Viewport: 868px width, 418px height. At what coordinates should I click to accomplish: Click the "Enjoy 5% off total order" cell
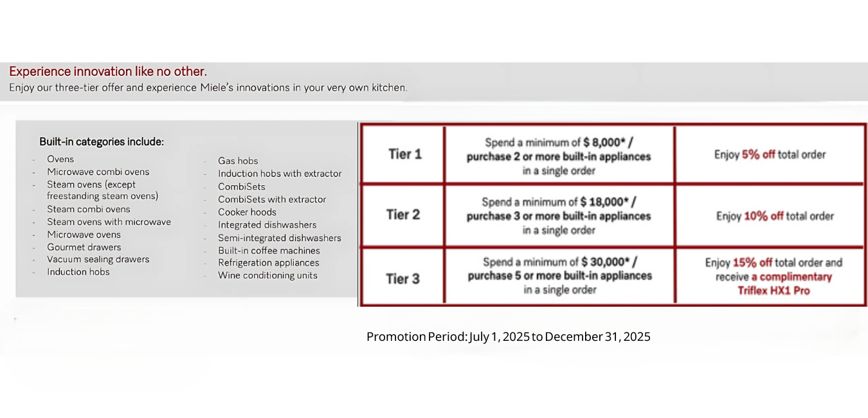770,154
